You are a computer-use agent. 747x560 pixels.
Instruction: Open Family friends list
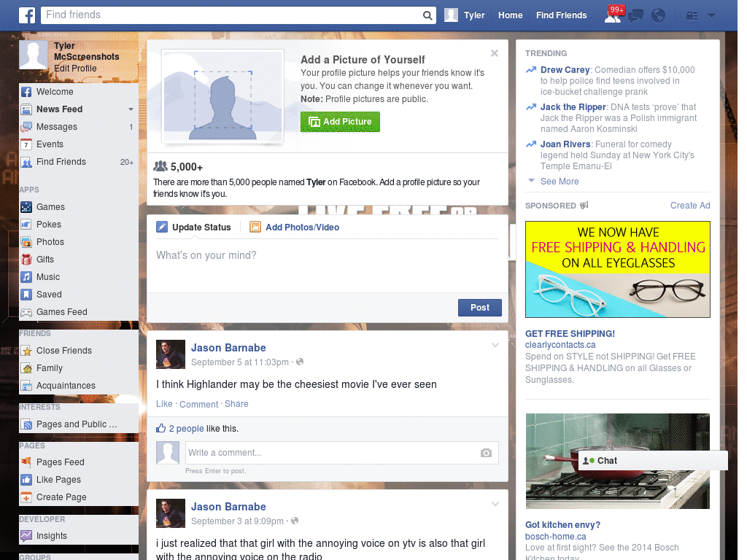point(79,368)
